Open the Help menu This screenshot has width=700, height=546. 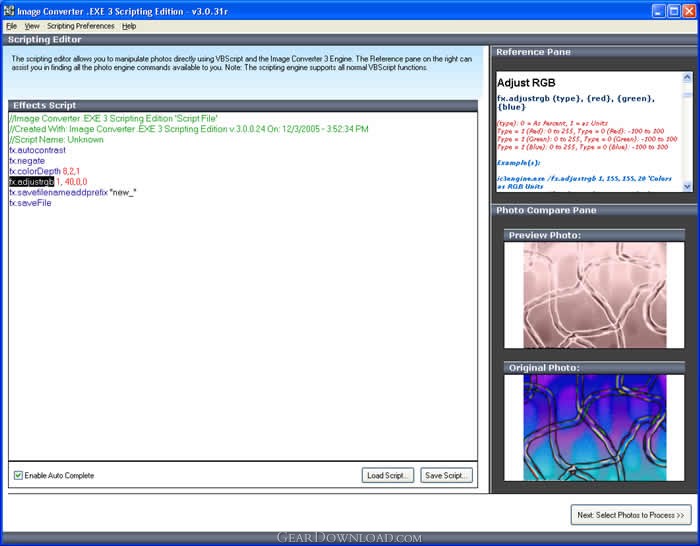coord(129,26)
